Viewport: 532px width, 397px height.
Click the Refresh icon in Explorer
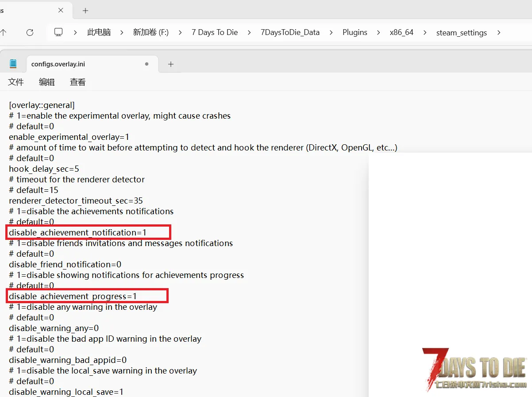[x=30, y=32]
